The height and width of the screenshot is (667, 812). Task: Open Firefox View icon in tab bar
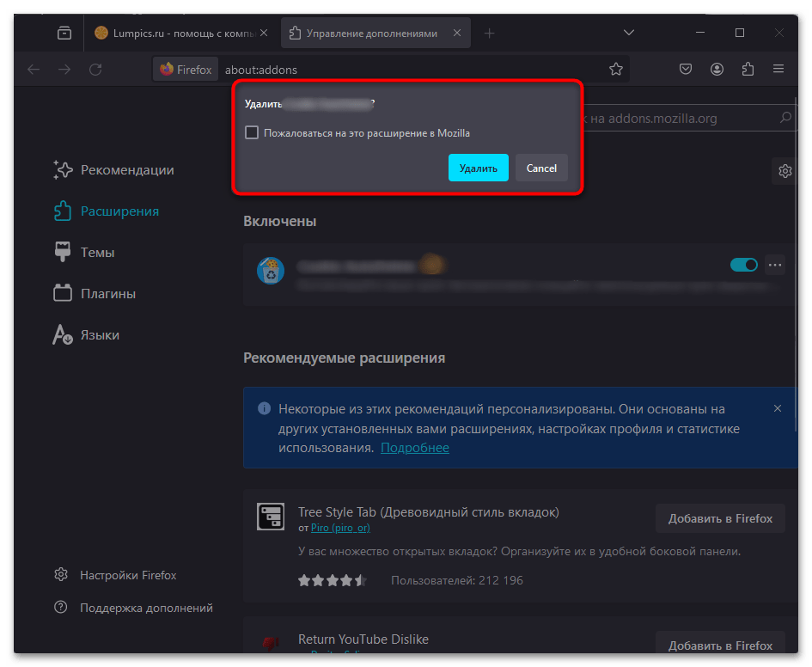point(64,34)
